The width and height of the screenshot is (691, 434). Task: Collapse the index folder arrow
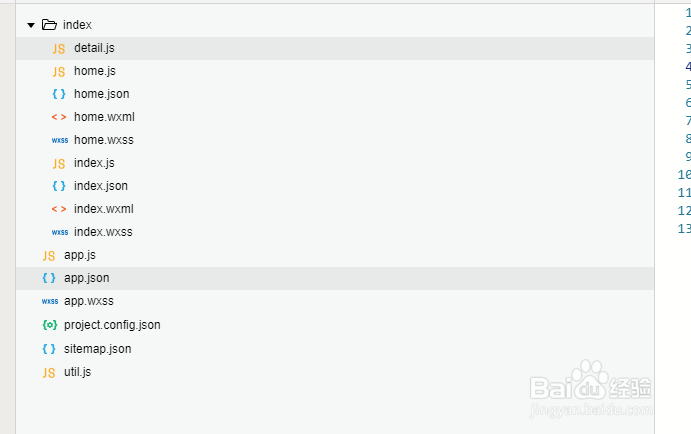tap(31, 25)
